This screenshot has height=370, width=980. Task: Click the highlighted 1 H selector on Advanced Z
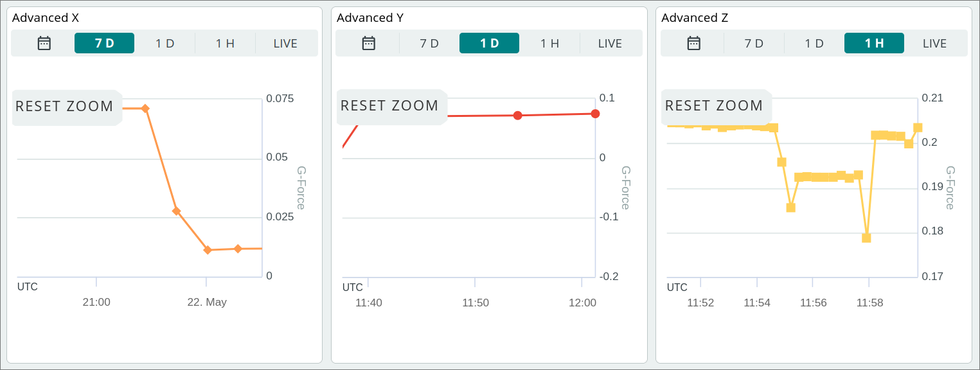coord(874,43)
